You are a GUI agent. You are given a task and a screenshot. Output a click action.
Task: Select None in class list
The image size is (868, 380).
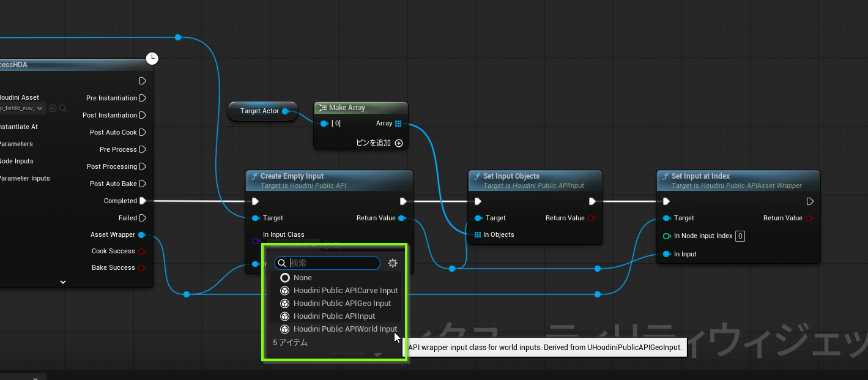tap(336, 278)
